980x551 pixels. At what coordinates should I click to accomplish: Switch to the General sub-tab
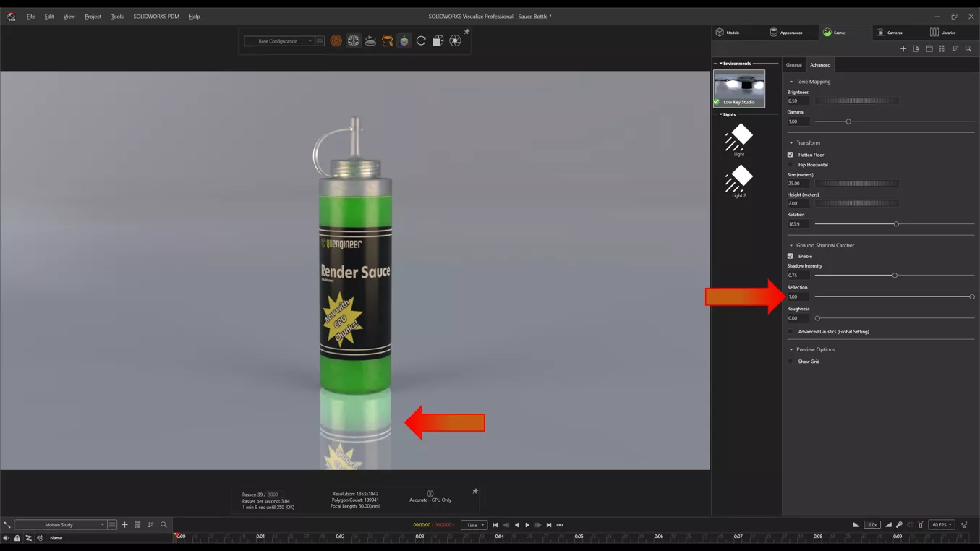click(794, 65)
